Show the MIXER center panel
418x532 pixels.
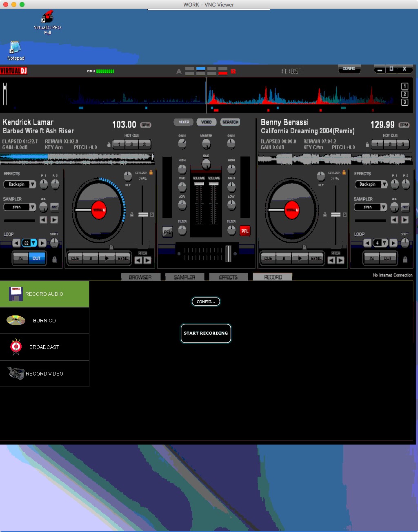click(x=184, y=122)
